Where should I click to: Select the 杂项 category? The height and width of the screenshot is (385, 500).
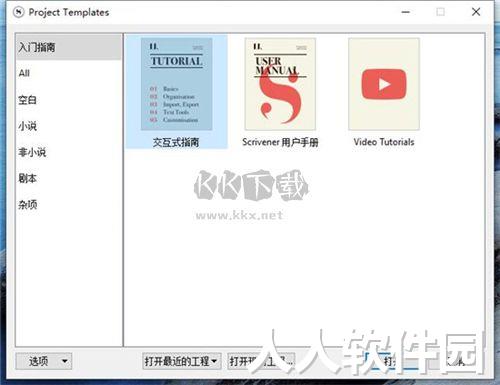click(x=68, y=204)
